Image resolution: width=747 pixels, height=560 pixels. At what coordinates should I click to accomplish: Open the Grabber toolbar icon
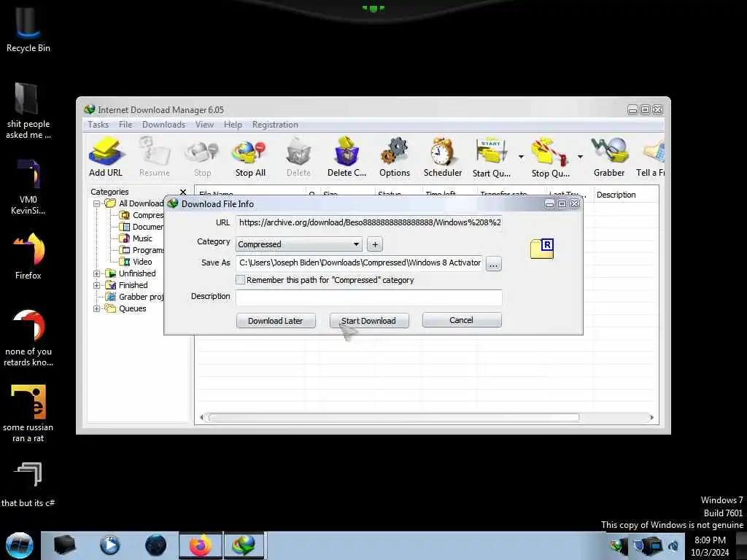(x=609, y=157)
